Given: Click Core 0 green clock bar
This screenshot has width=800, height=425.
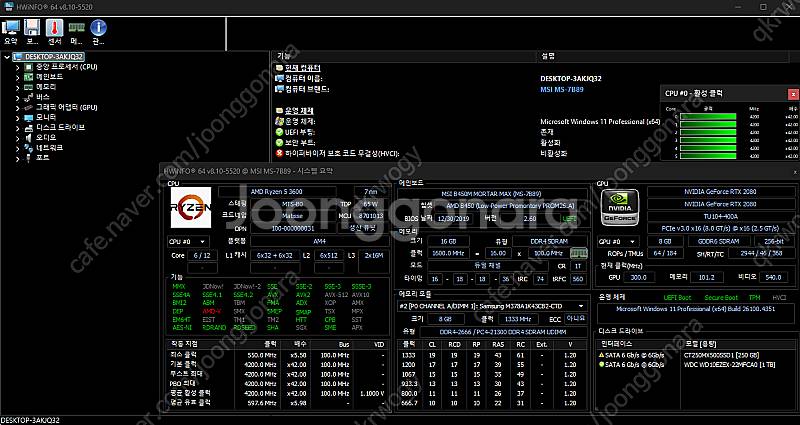Looking at the screenshot, I should tap(708, 116).
